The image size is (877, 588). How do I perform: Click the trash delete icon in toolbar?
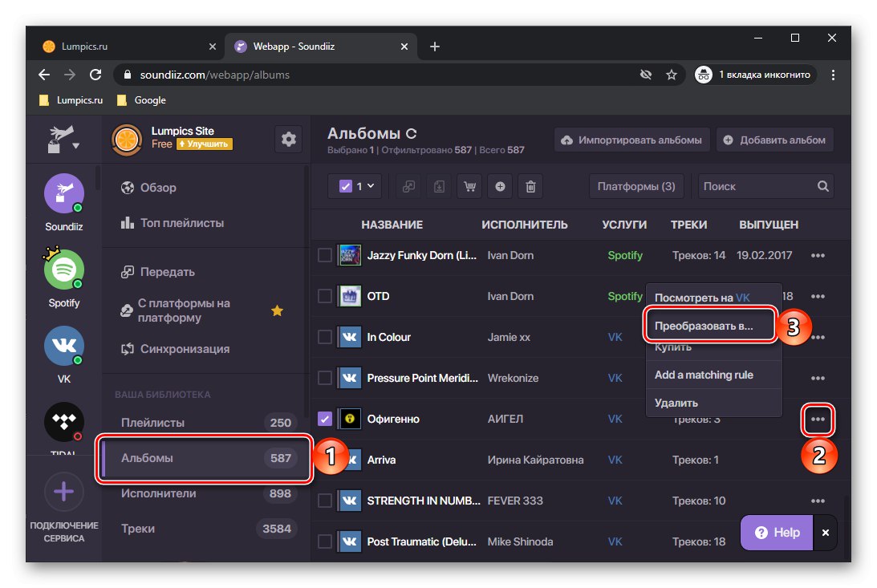(x=530, y=186)
